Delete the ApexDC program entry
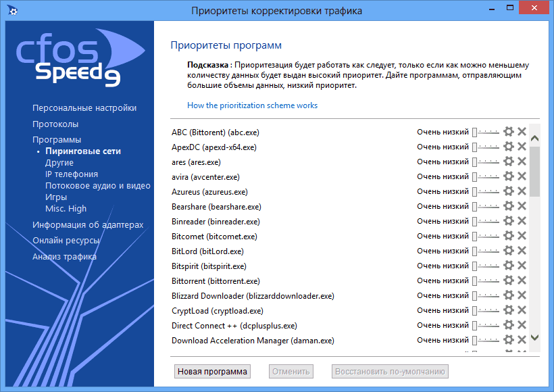 click(522, 147)
